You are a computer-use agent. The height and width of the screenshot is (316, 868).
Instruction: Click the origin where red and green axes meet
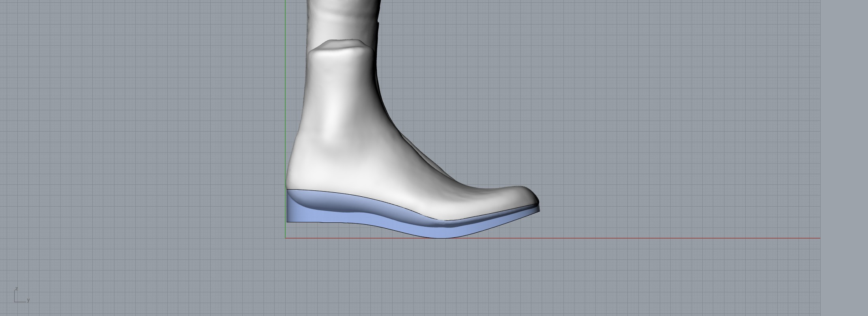[x=285, y=238]
